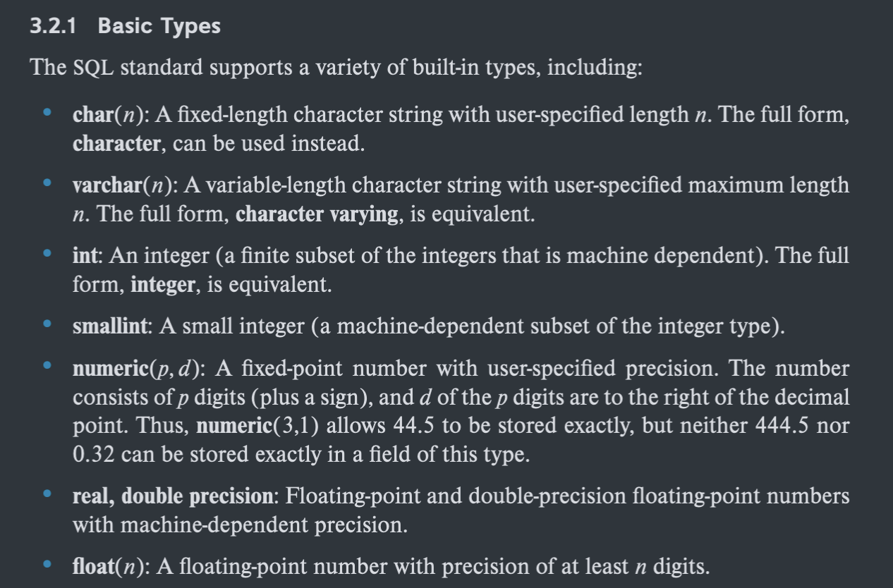
Task: Click the bold "varchar" keyword
Action: point(107,185)
